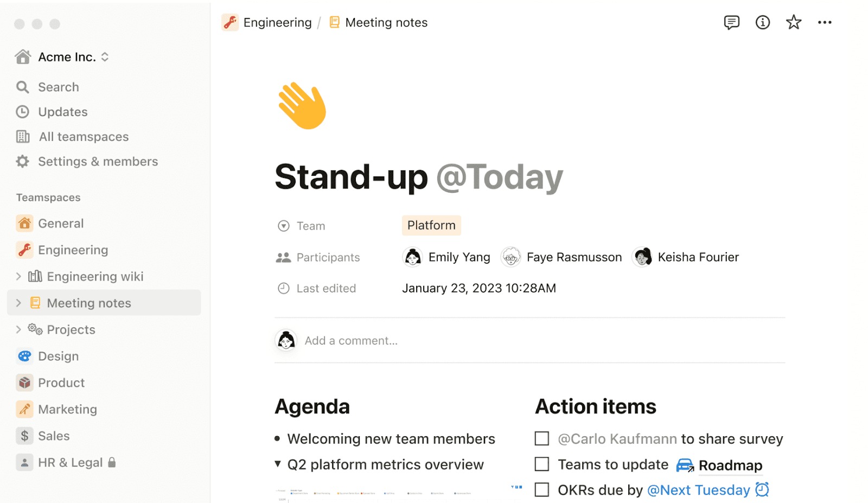This screenshot has width=868, height=503.
Task: Click the Add a comment field
Action: pyautogui.click(x=351, y=341)
